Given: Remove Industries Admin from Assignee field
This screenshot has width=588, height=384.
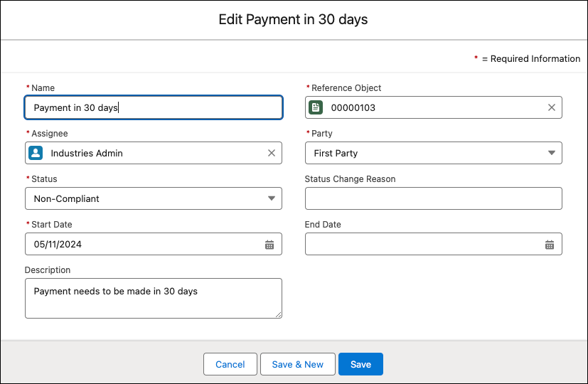Looking at the screenshot, I should [271, 153].
